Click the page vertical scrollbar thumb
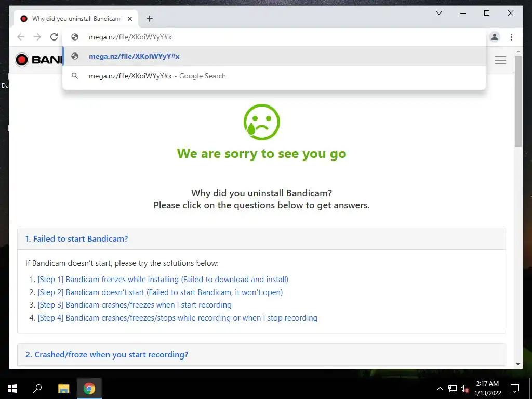This screenshot has width=532, height=399. [518, 101]
